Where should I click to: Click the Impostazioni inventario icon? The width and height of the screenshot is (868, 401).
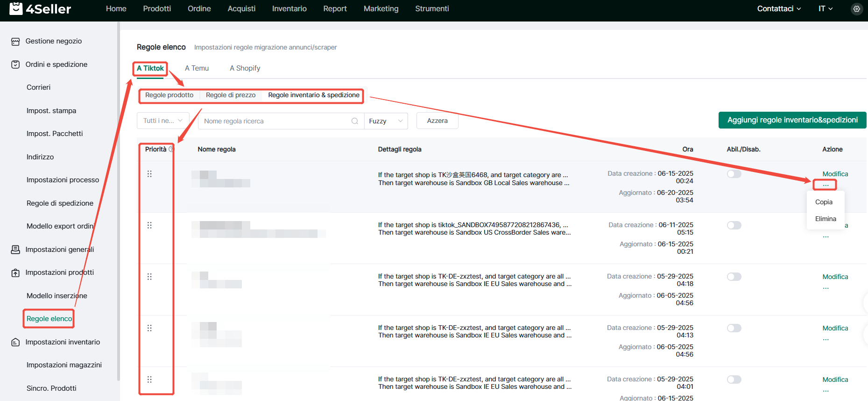tap(15, 342)
